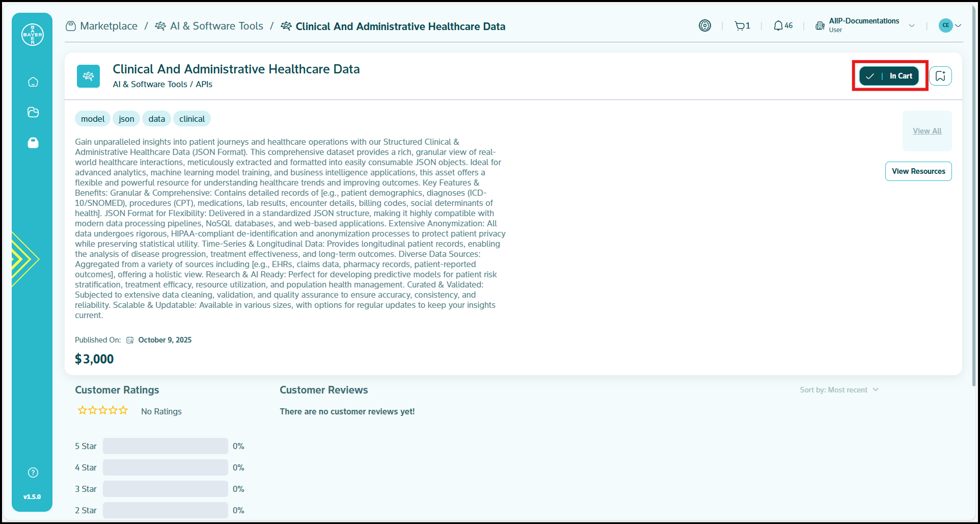
Task: Click the Bayer logo in sidebar
Action: click(x=33, y=35)
